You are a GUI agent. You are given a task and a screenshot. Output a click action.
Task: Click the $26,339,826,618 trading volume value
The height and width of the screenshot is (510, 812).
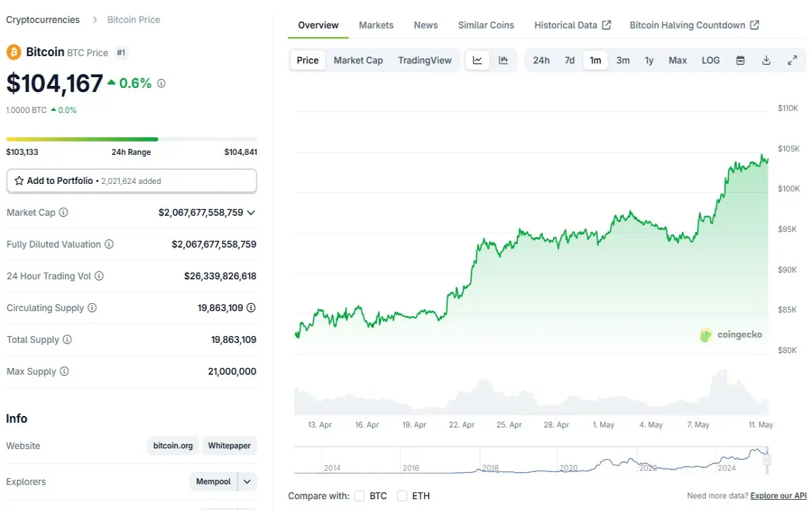point(220,276)
